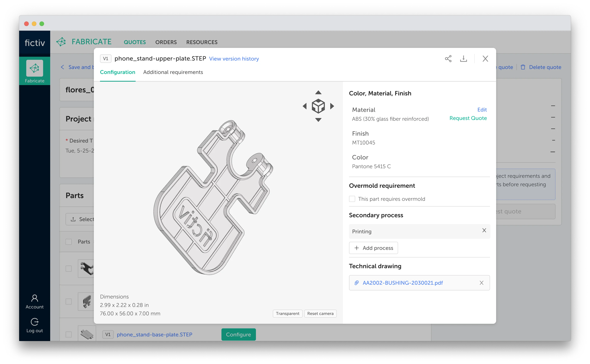Open the Account sidebar item
Screen dimensions: 590x364
pos(35,302)
